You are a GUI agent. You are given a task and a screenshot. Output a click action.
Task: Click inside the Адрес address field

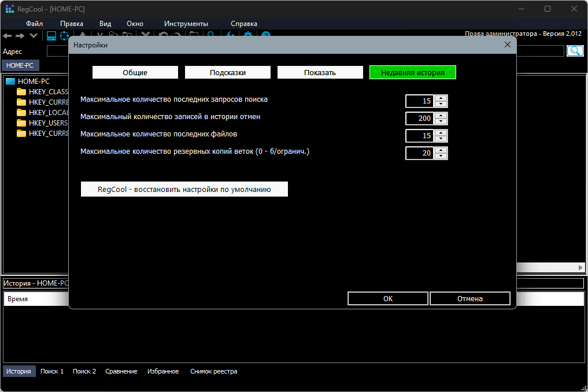(x=57, y=51)
